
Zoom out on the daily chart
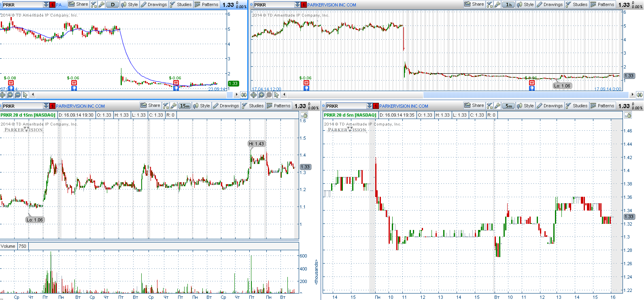[x=17, y=95]
